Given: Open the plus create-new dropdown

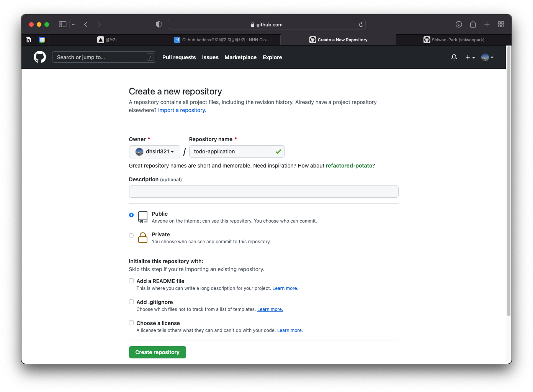Looking at the screenshot, I should 470,57.
